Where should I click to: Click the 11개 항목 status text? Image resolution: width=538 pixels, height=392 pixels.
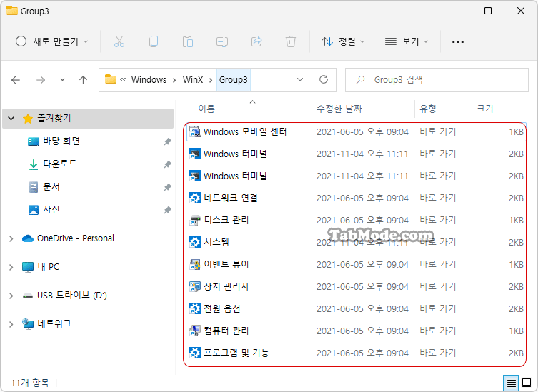30,383
